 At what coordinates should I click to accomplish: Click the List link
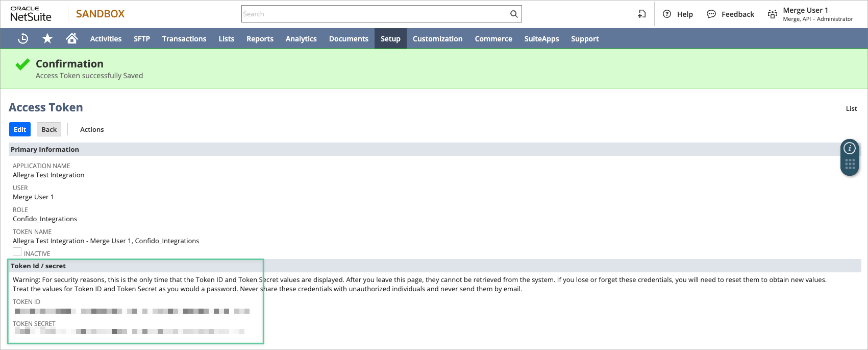[x=851, y=108]
